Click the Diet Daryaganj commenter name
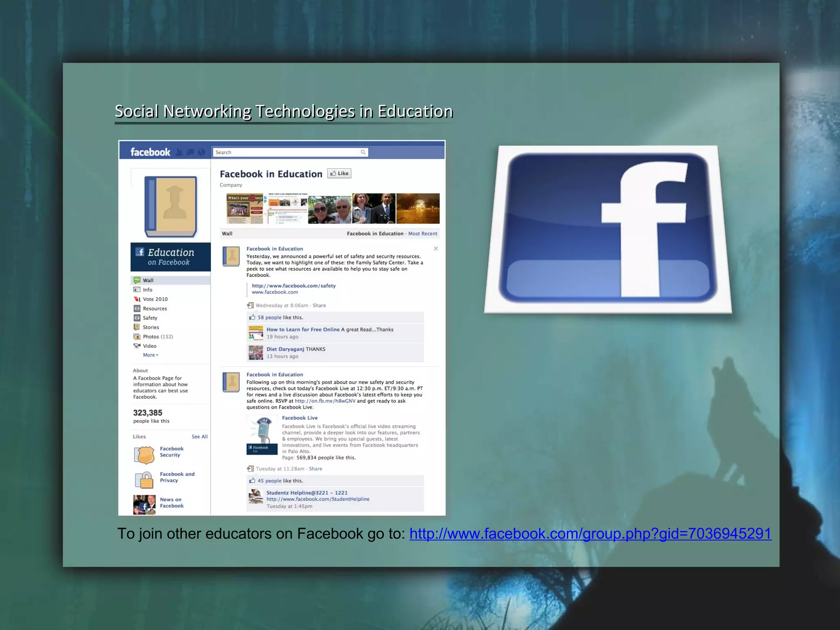 (x=285, y=349)
